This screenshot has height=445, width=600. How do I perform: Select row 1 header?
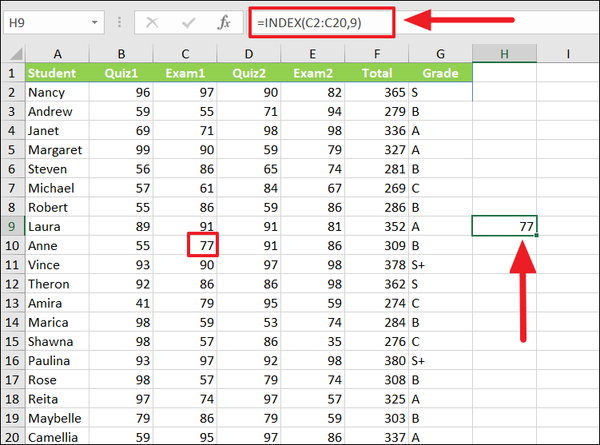(x=12, y=73)
